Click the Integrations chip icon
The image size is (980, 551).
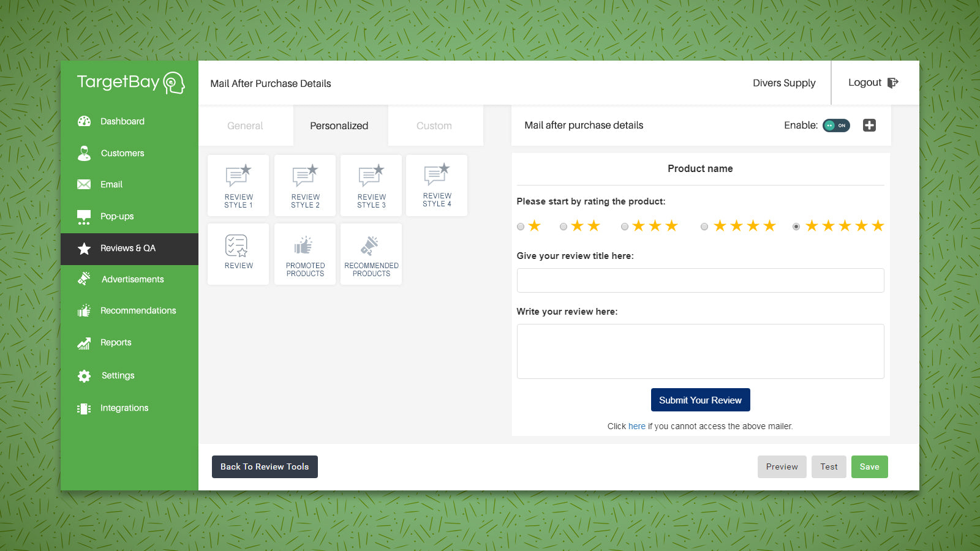(x=84, y=408)
